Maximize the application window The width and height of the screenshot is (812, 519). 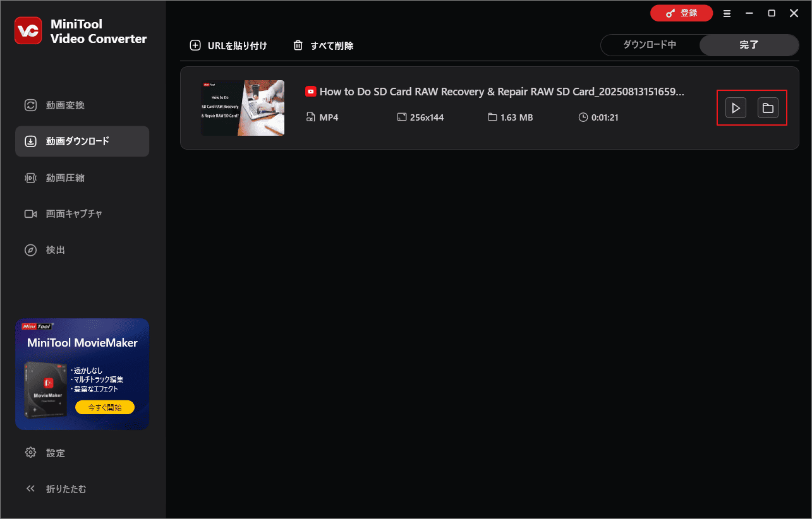tap(772, 13)
